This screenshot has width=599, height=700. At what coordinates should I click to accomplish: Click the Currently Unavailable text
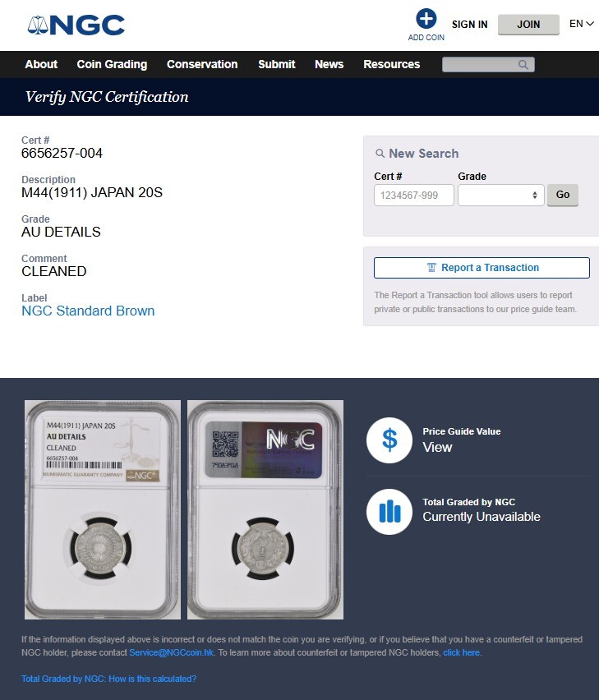482,517
